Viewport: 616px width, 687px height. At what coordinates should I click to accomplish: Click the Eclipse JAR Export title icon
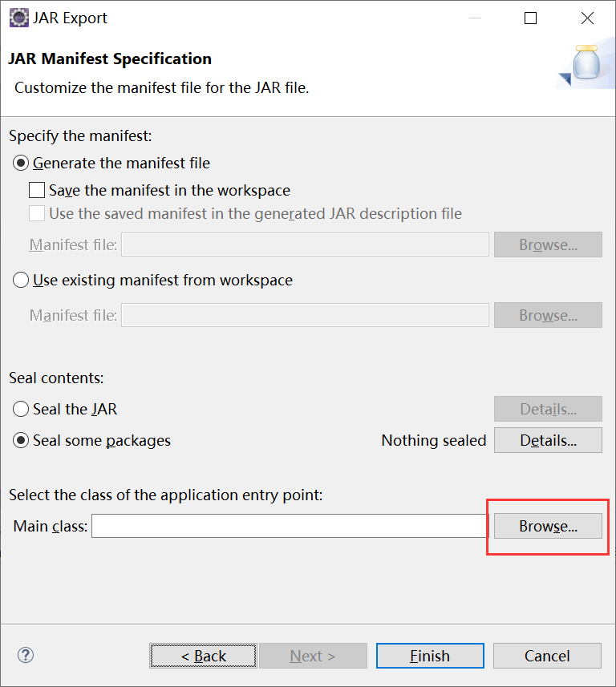(19, 18)
